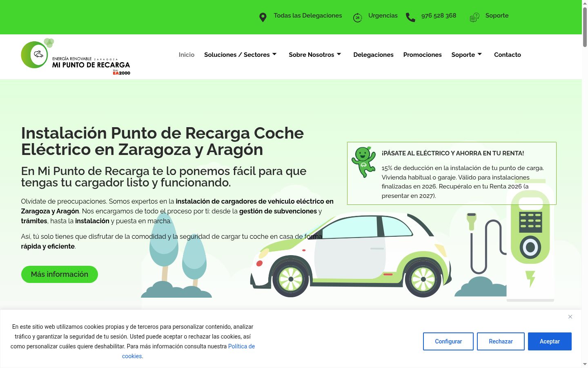Click the Más información button
This screenshot has height=368, width=588.
pos(60,274)
